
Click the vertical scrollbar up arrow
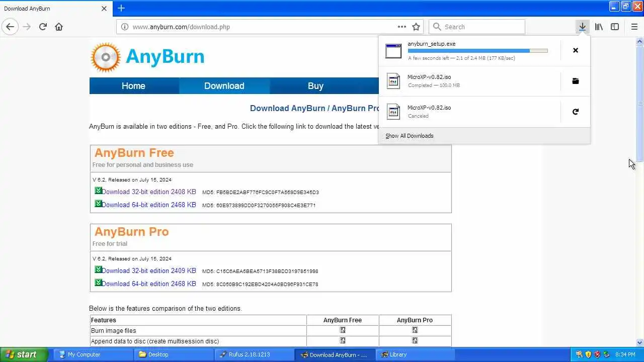click(x=639, y=41)
